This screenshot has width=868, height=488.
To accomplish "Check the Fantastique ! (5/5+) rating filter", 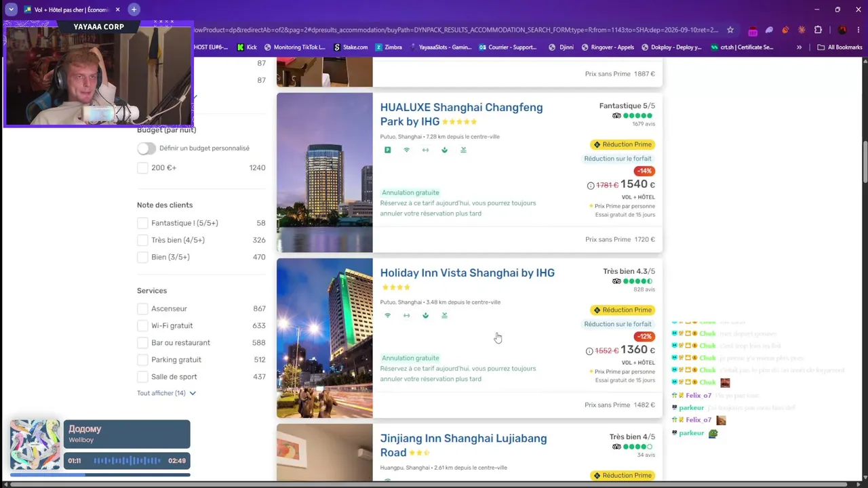I will [x=142, y=223].
